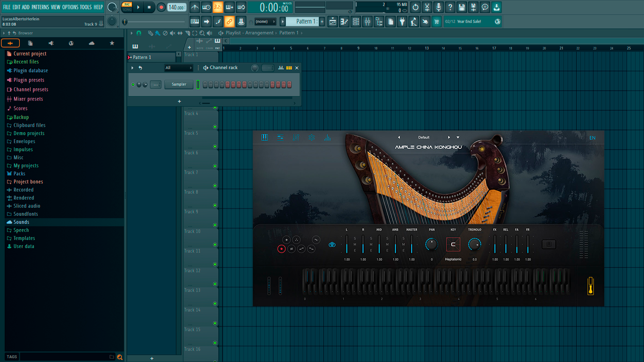Open the Channel rack menu arrow

132,68
